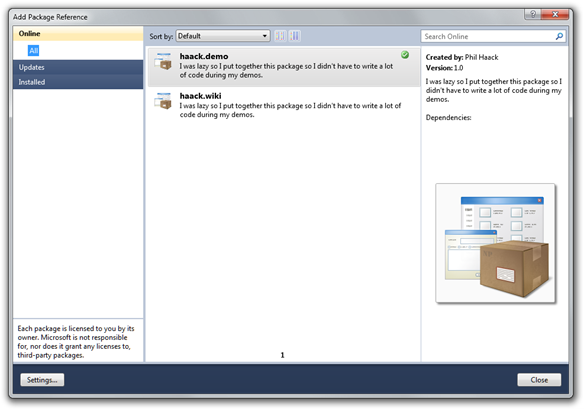
Task: Go to page 1 in the pager
Action: tap(282, 355)
